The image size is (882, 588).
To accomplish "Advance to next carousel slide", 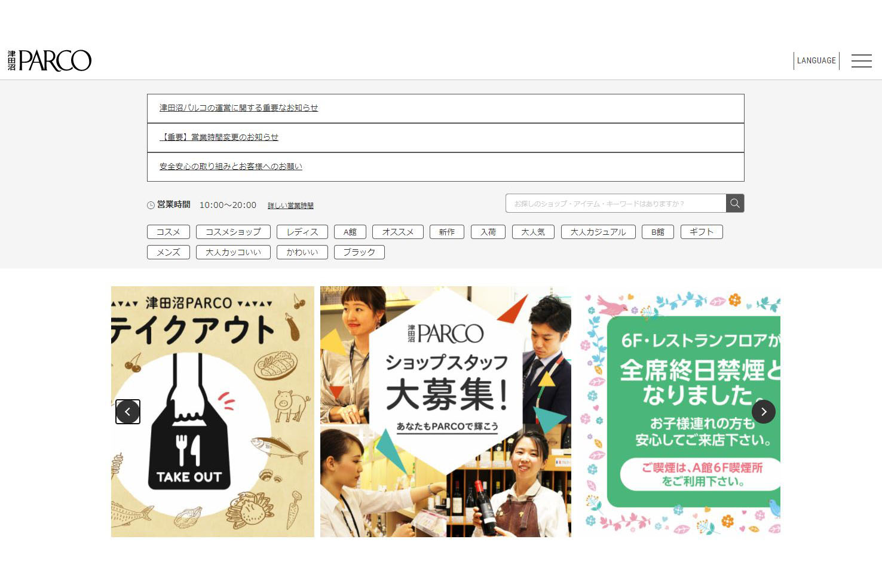I will 763,412.
